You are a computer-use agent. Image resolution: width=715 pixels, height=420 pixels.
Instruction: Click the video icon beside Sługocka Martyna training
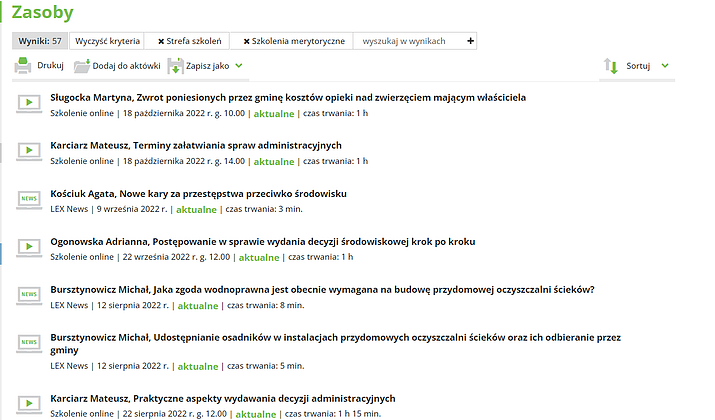(x=27, y=103)
